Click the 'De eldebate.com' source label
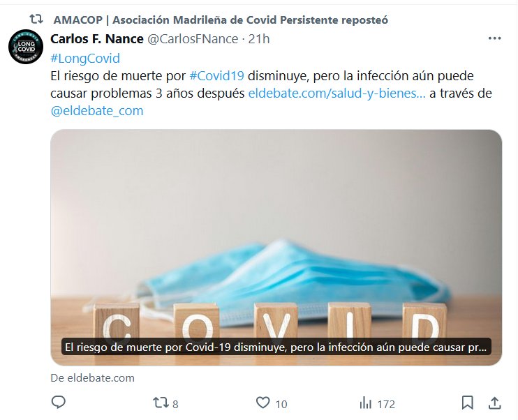This screenshot has height=420, width=518. pos(92,378)
